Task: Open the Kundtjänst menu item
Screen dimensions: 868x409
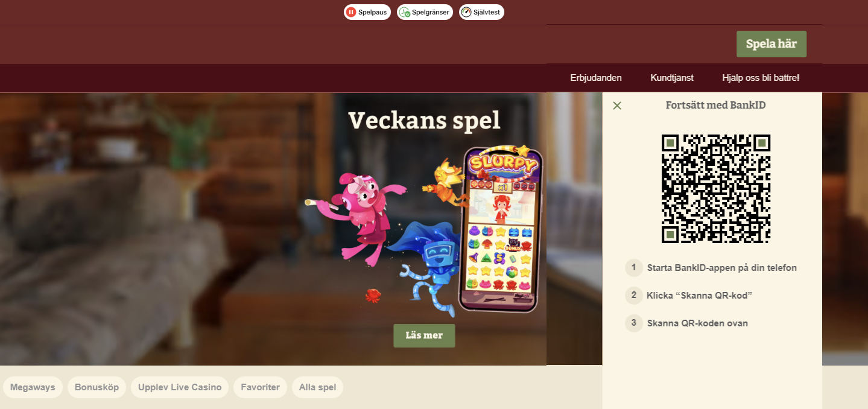Action: 672,78
